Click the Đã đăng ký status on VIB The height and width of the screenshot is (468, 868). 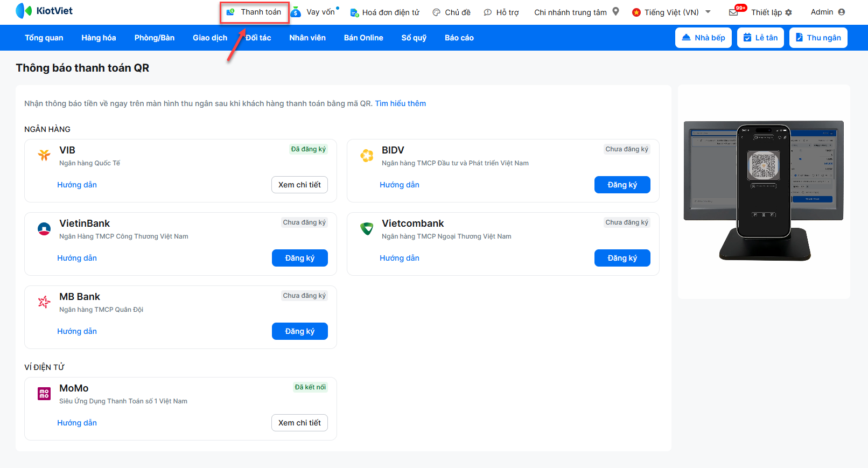point(308,149)
